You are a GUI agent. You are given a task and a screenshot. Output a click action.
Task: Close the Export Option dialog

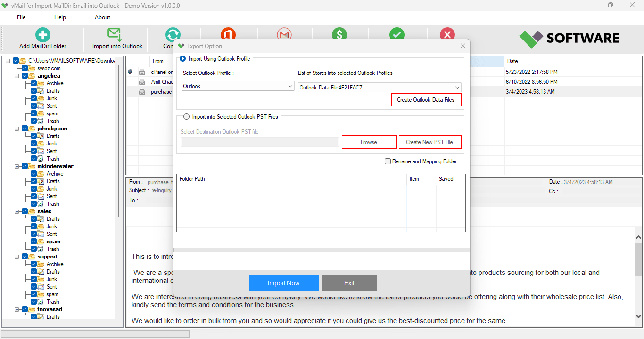click(463, 46)
